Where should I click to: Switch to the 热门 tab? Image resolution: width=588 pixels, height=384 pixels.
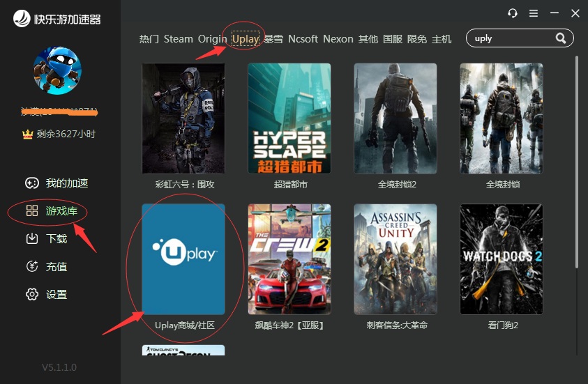[149, 39]
